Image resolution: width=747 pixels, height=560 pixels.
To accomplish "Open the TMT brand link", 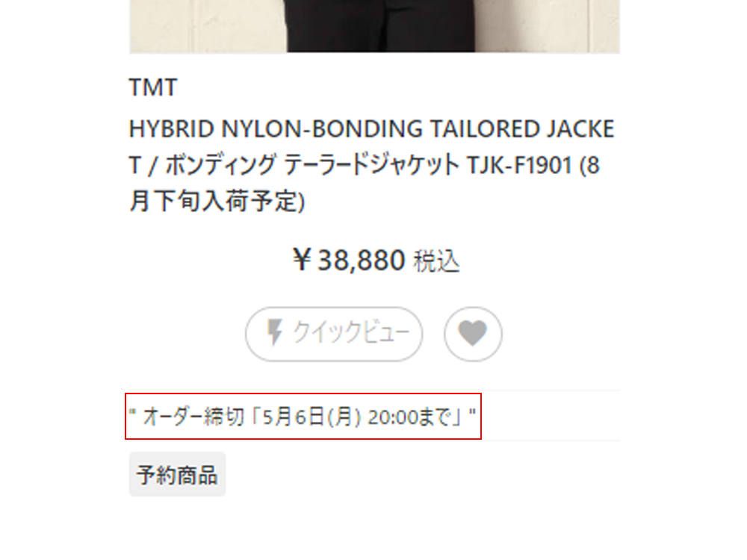I will [x=153, y=87].
